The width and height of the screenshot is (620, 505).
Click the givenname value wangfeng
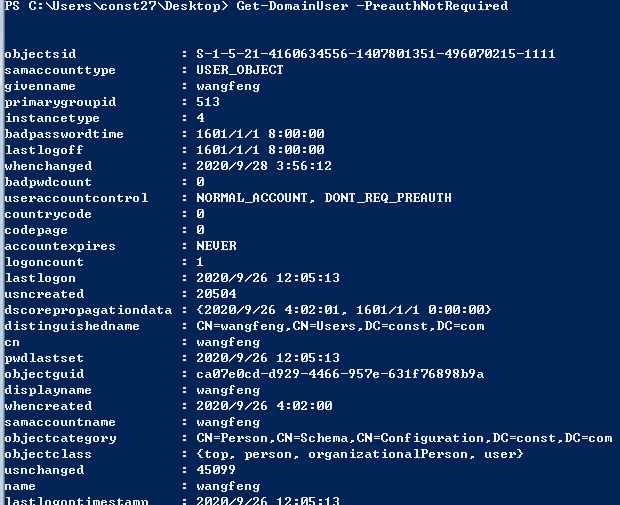pyautogui.click(x=228, y=86)
